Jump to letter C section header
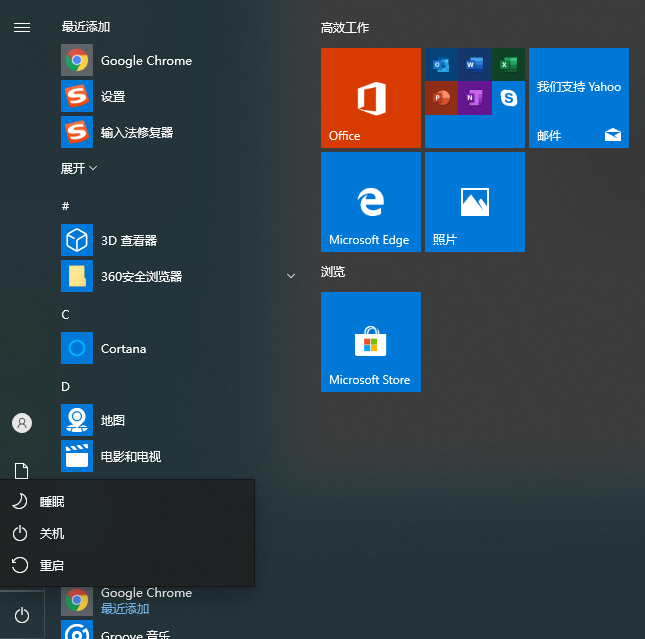 click(x=65, y=315)
